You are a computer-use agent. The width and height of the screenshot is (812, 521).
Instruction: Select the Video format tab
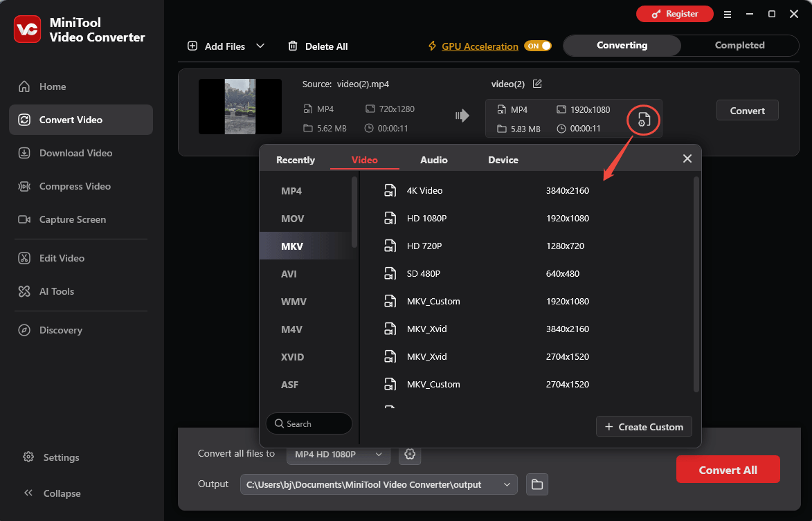(365, 160)
